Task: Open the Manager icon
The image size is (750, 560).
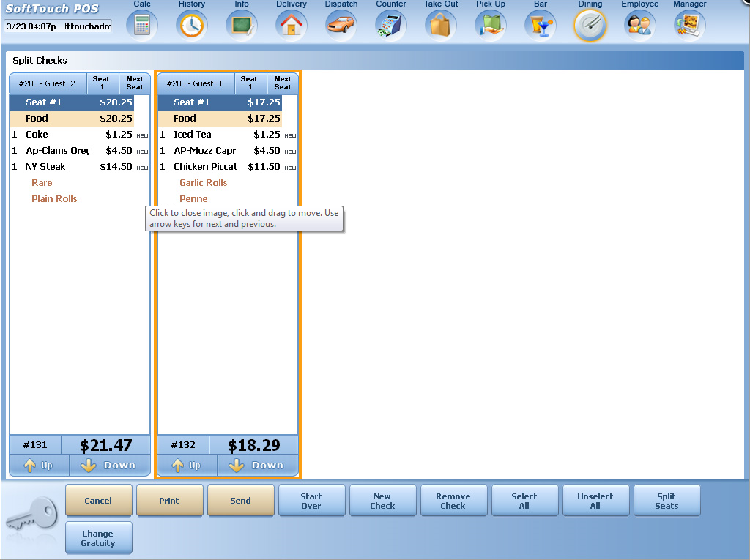Action: click(689, 26)
